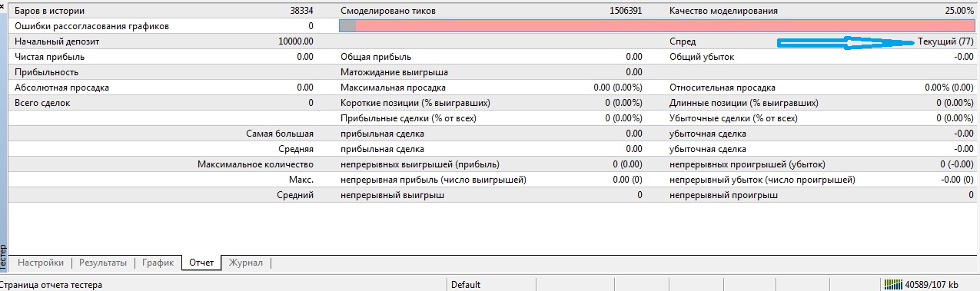Click Прибыльные сделки (% от всех) label
This screenshot has width=980, height=291.
(x=408, y=118)
